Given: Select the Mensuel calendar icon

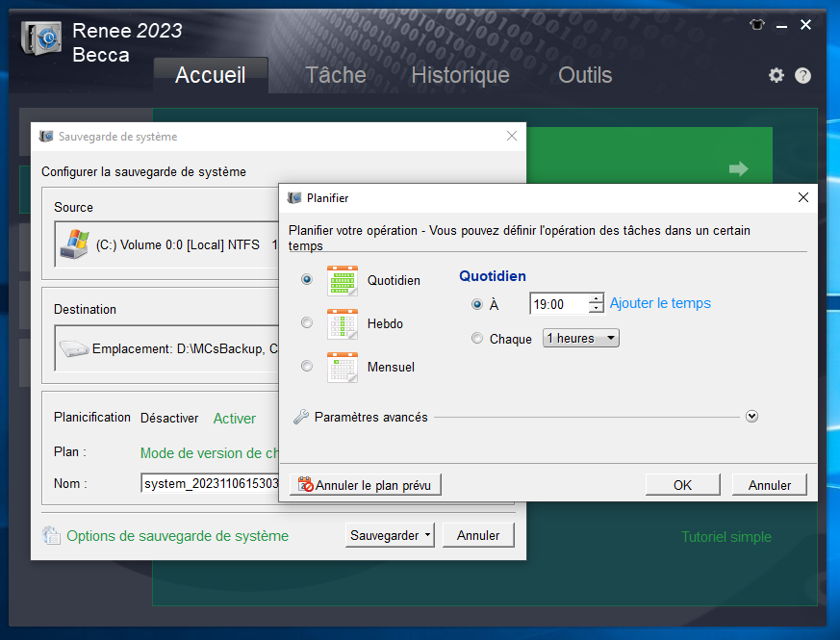Looking at the screenshot, I should (x=343, y=366).
